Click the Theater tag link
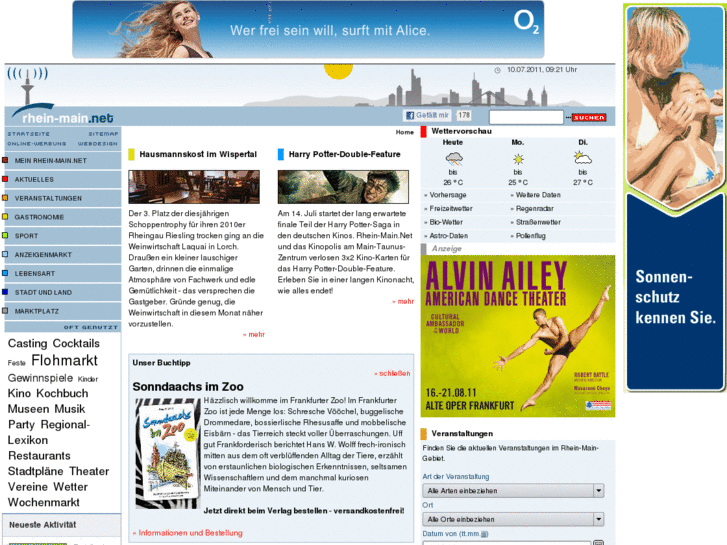 pyautogui.click(x=89, y=471)
